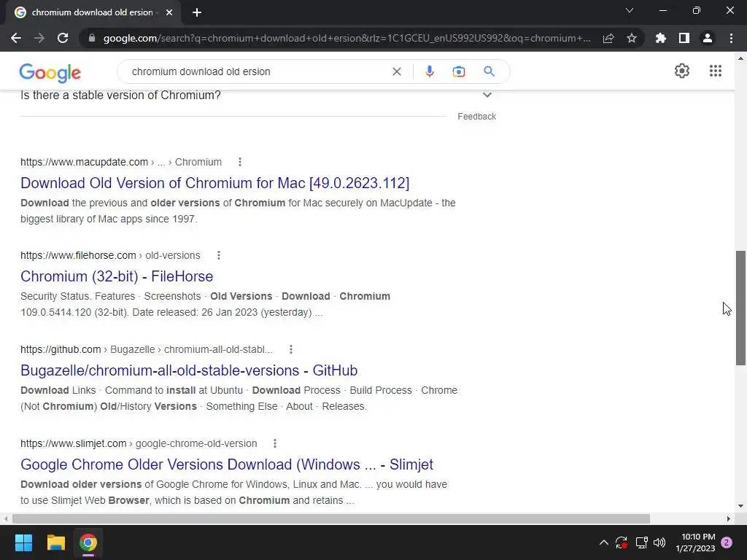The height and width of the screenshot is (560, 747).
Task: Click the horizontal scrollbar thumb
Action: coord(331,518)
